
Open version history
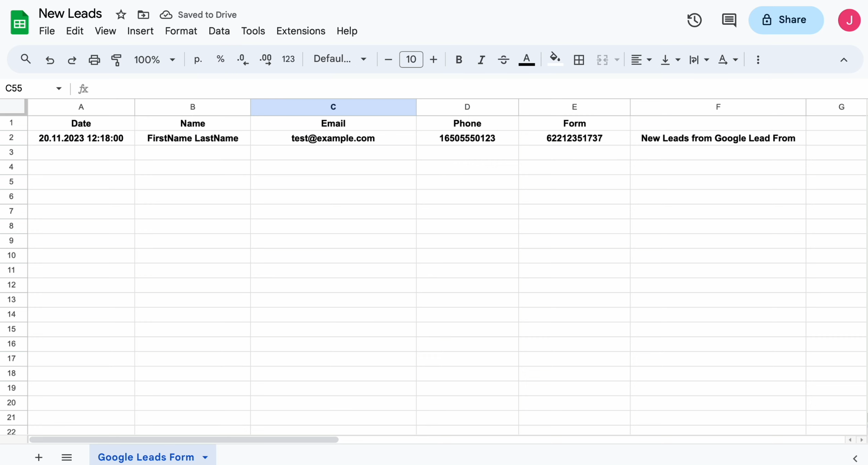(694, 20)
